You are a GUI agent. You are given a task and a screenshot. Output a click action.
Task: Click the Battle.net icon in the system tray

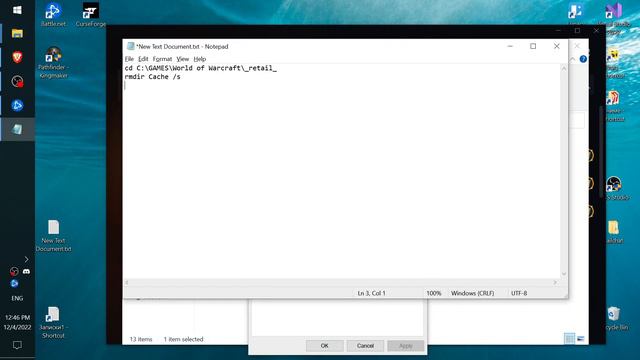[14, 283]
